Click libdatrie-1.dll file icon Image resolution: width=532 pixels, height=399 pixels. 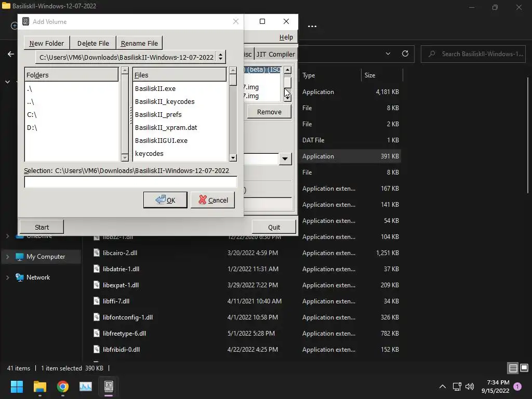[x=97, y=269]
